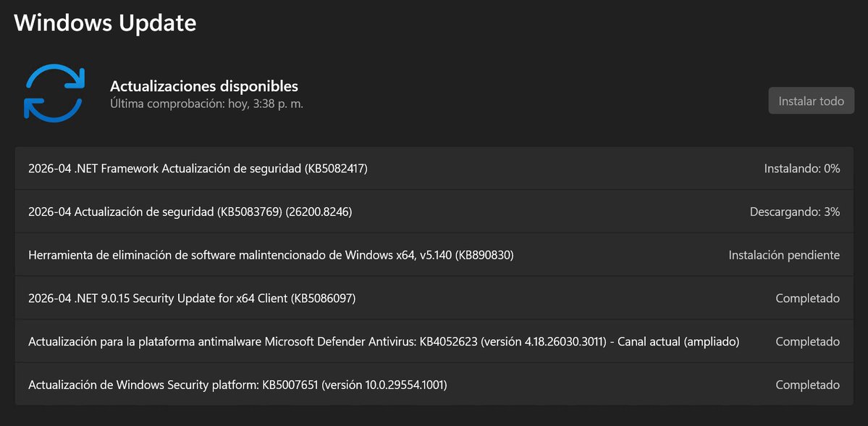Viewport: 868px width, 426px height.
Task: Select the KB5083769 security update row
Action: 434,212
